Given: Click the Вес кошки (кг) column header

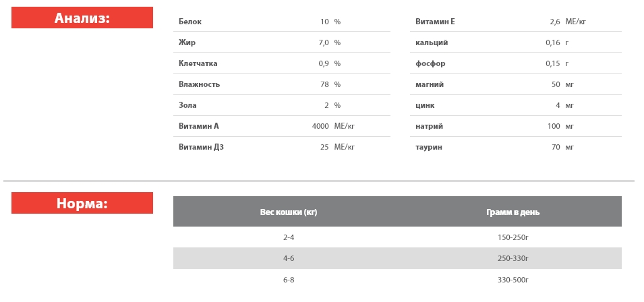Looking at the screenshot, I should point(289,212).
